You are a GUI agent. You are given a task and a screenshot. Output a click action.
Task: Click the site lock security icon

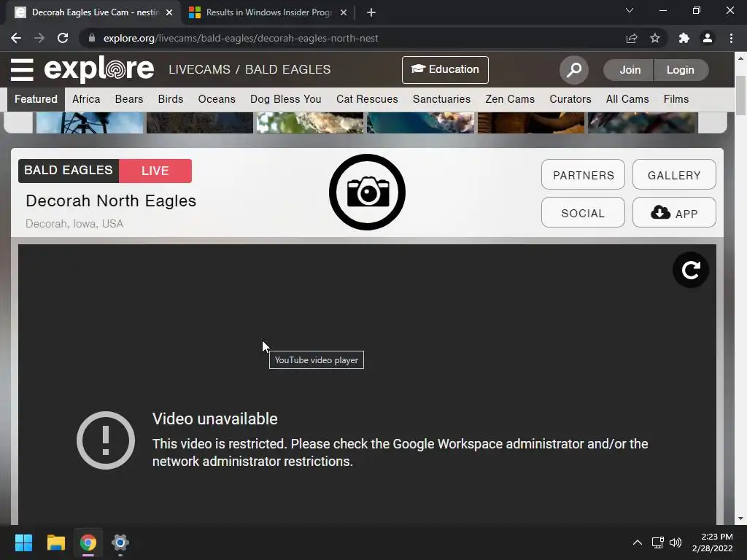coord(92,38)
